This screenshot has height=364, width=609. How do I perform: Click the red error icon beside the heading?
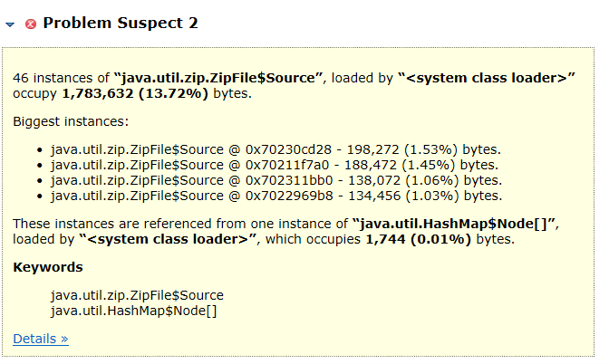tap(31, 24)
